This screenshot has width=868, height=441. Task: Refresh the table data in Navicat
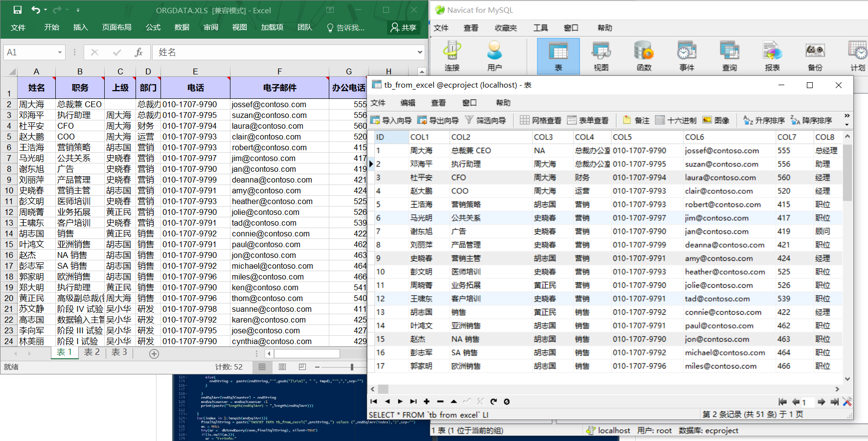[x=494, y=401]
